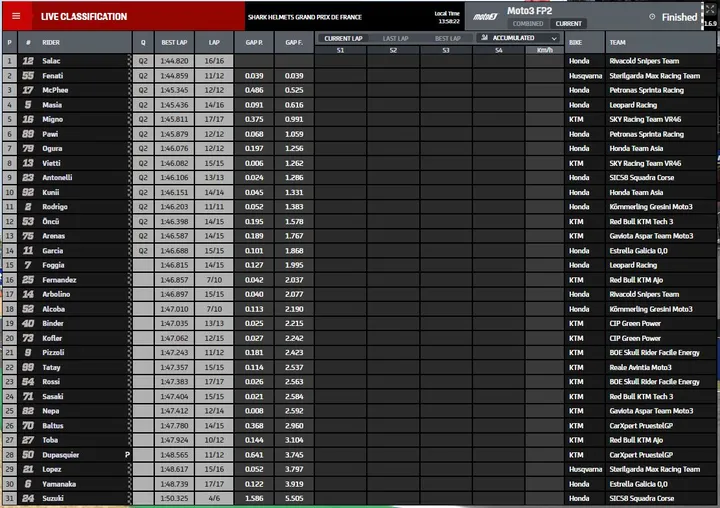Viewport: 720px width, 508px height.
Task: Click the Q2 cell for Garcia
Action: point(143,250)
